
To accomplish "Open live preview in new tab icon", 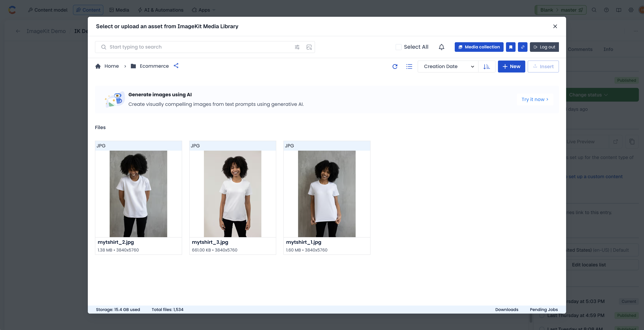I will (x=615, y=142).
